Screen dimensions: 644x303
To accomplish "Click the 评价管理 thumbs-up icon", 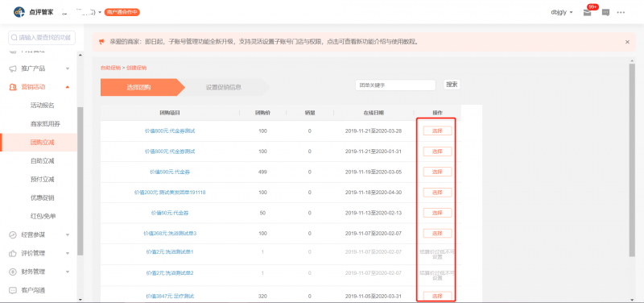I will point(13,253).
